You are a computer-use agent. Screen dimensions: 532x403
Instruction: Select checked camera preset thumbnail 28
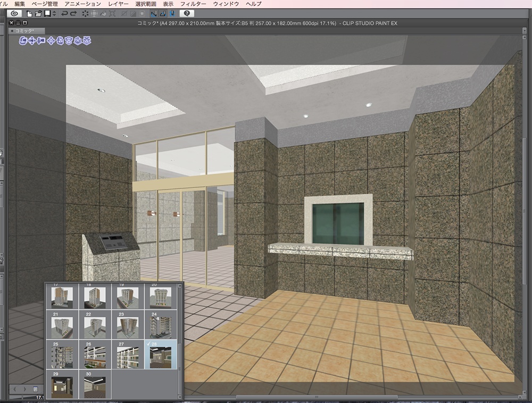[161, 355]
